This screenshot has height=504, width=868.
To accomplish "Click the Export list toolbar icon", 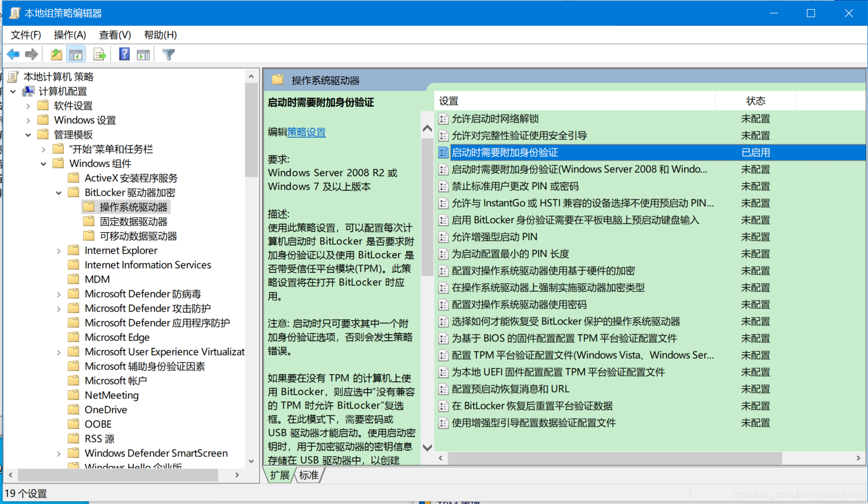I will (x=100, y=54).
